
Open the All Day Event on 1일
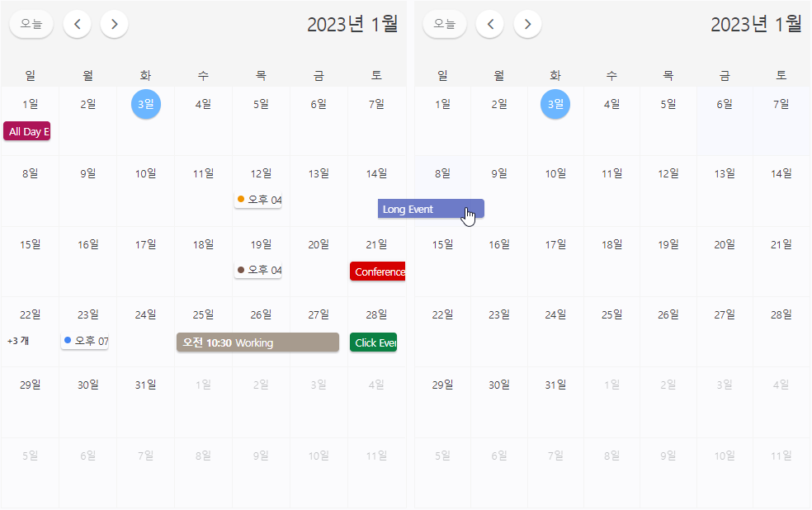[27, 131]
